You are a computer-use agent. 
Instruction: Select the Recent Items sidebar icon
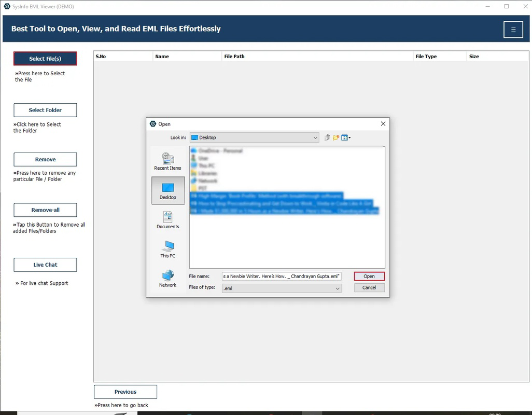(167, 161)
